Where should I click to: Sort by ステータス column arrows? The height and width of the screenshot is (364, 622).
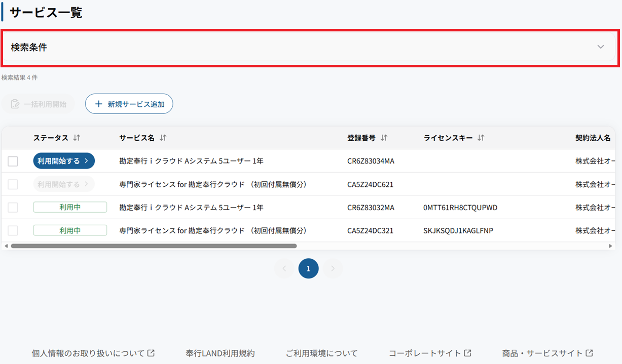pos(77,138)
